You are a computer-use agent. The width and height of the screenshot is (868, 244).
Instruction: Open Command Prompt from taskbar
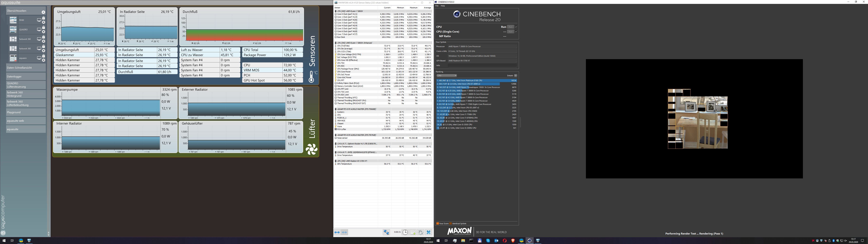pos(471,241)
